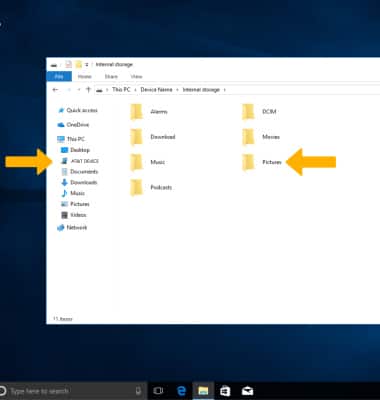Click the Properties icon in title bar
380x400 pixels.
pos(68,64)
